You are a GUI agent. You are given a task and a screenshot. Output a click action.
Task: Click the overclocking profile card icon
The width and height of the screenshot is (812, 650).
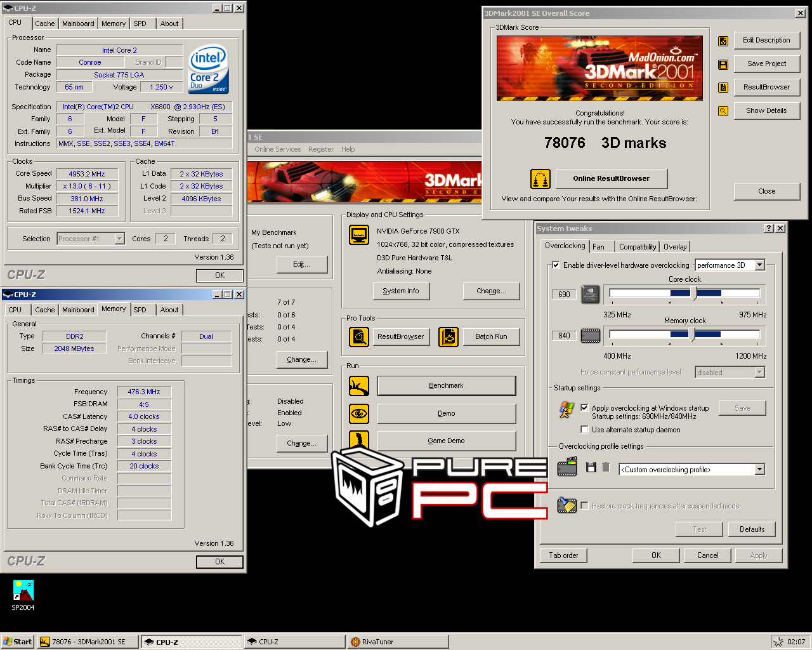(567, 467)
